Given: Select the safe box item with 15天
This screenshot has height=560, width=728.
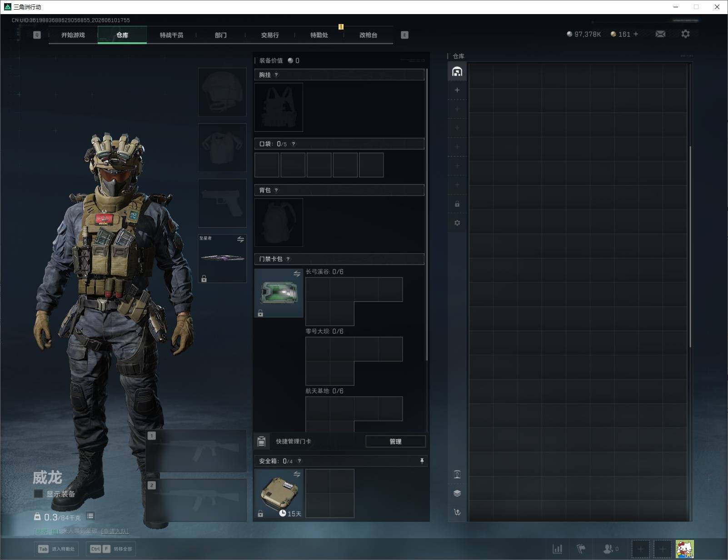Looking at the screenshot, I should [279, 494].
